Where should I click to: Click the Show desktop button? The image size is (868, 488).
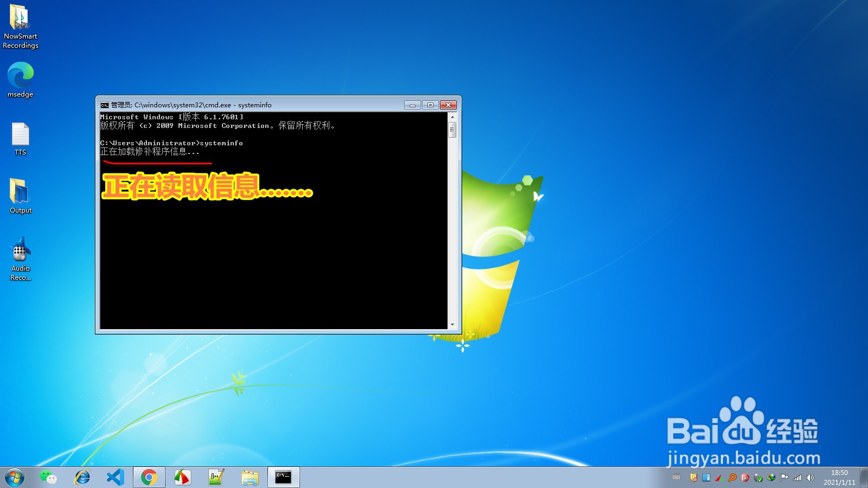pyautogui.click(x=864, y=478)
